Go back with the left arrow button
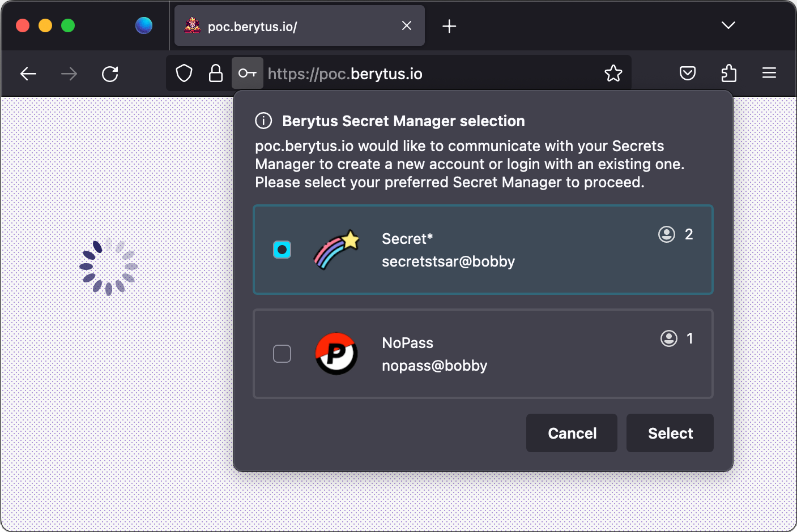 (28, 74)
